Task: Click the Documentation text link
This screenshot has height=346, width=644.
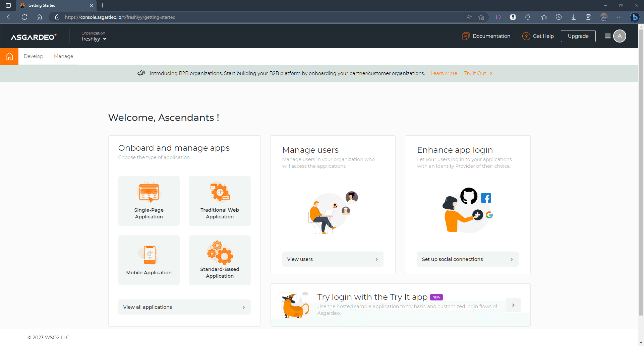Action: point(491,36)
